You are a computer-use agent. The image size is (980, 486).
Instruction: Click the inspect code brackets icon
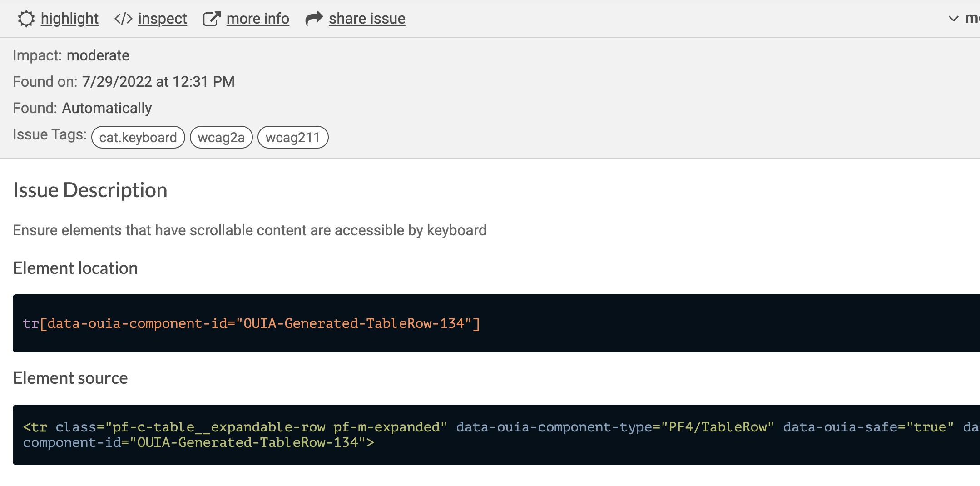click(x=124, y=19)
